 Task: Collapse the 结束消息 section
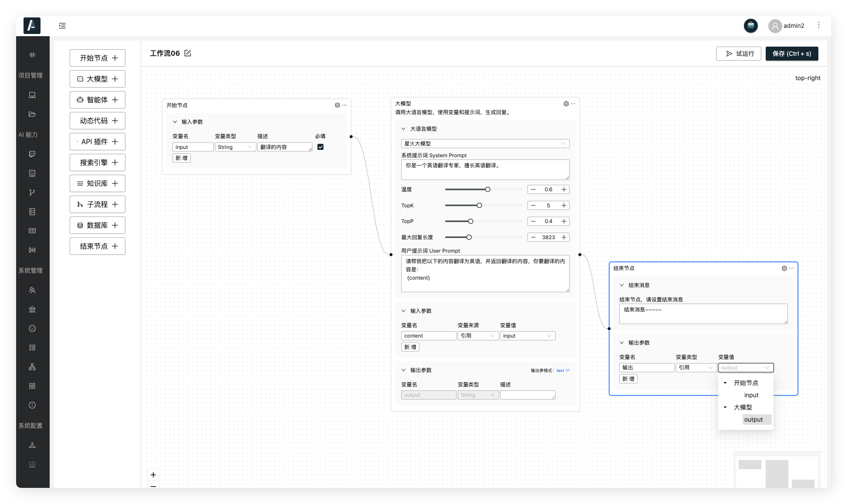coord(622,285)
